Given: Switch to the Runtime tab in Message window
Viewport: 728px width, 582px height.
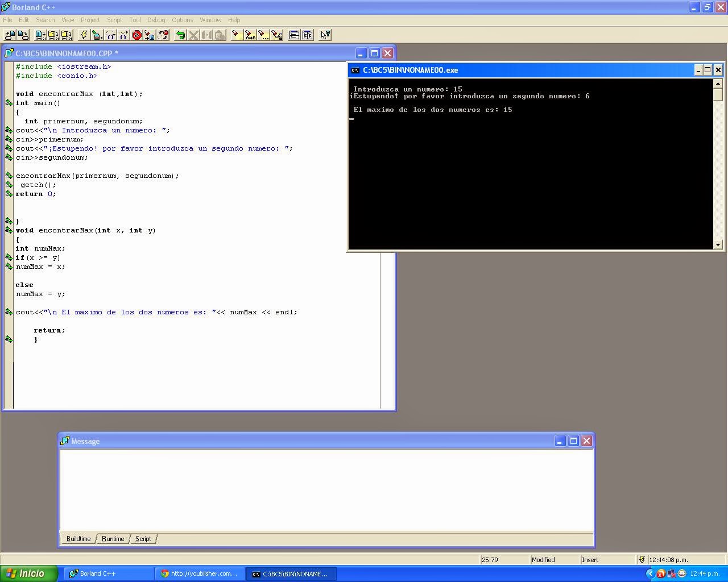Looking at the screenshot, I should point(113,539).
